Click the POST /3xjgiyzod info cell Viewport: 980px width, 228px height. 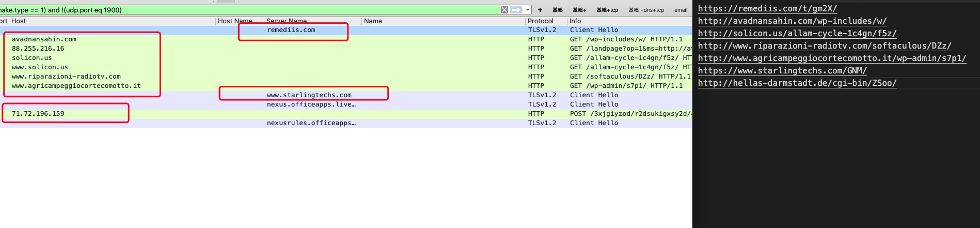click(630, 114)
